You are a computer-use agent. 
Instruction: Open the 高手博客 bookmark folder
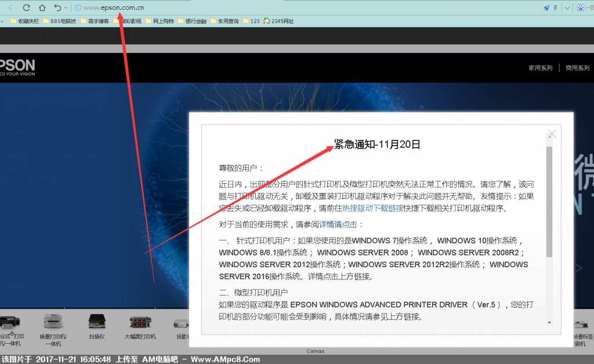click(95, 21)
